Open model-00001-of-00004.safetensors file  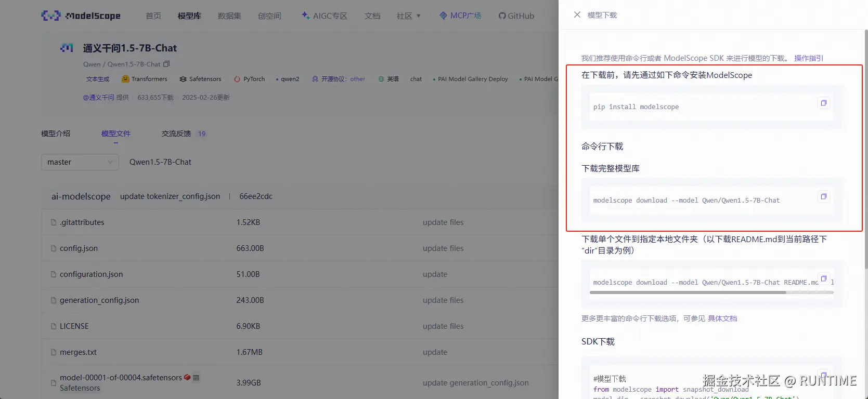(x=121, y=378)
